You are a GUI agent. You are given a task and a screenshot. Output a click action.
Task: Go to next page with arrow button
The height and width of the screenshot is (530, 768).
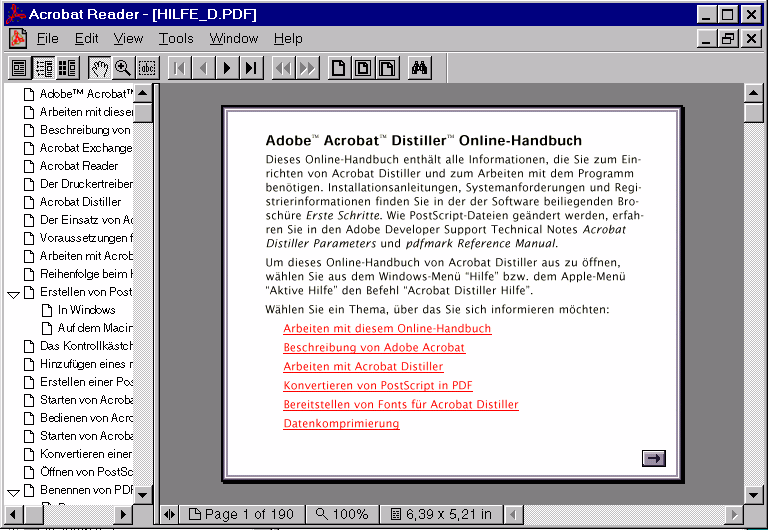click(228, 68)
